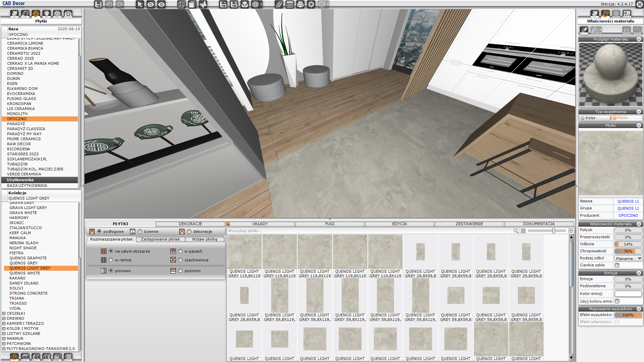The image size is (644, 362).
Task: Expand the MARMUR collection tree node
Action: (x=4, y=339)
